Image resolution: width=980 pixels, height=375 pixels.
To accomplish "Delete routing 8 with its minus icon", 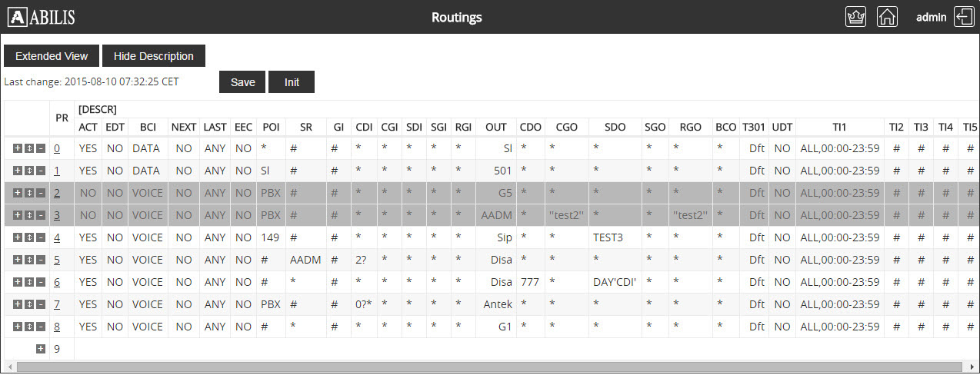I will [x=41, y=327].
